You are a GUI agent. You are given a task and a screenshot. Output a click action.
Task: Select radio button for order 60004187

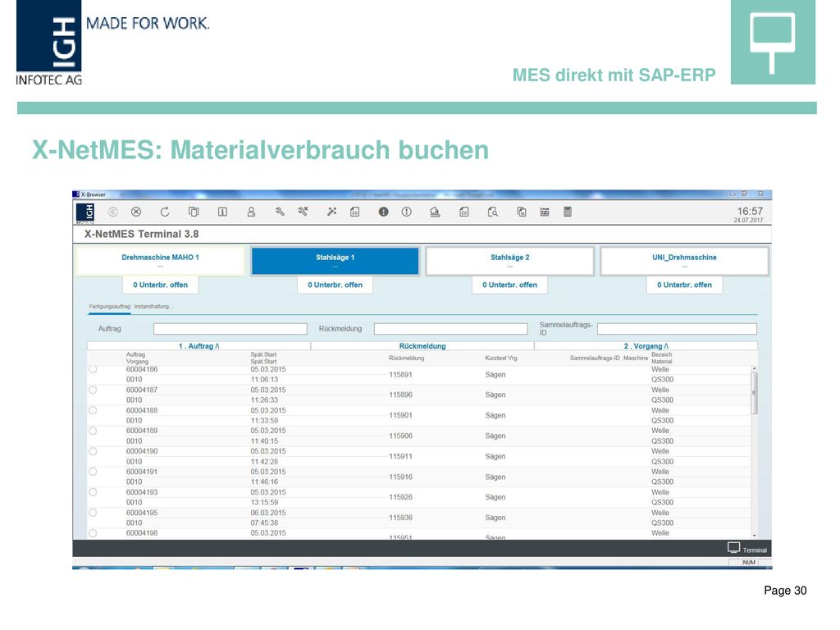click(93, 390)
